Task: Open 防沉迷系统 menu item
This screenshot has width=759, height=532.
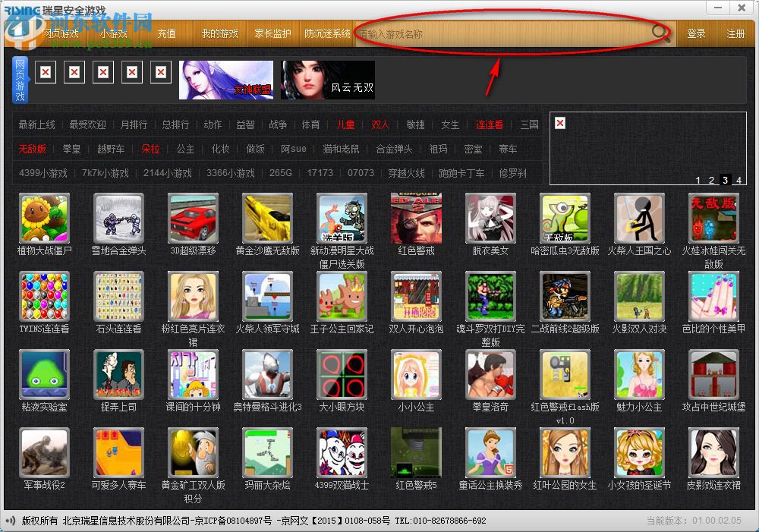Action: [327, 33]
